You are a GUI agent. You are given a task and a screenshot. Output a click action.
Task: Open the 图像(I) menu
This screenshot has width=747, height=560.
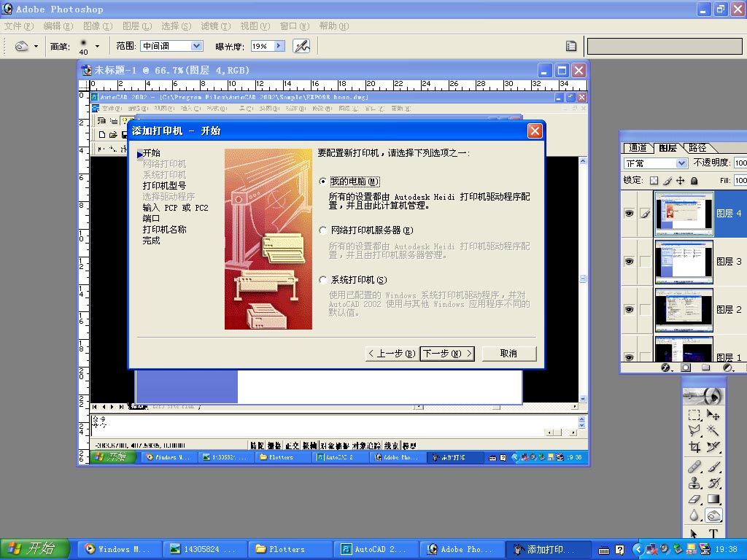(98, 26)
